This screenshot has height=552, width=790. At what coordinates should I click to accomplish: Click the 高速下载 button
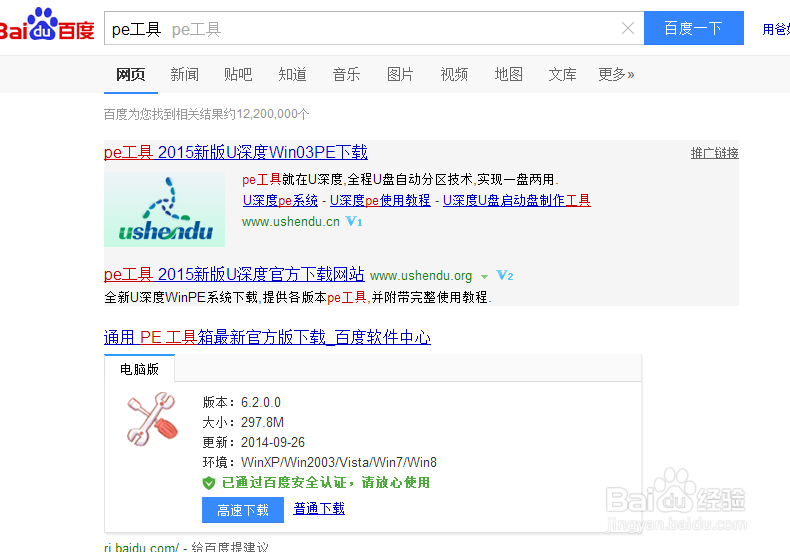click(x=243, y=510)
